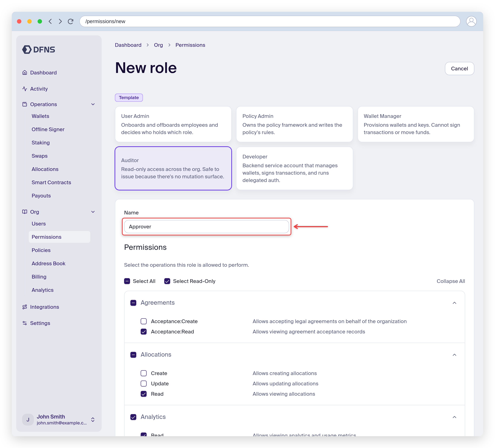Go forward with the browser forward arrow
495x448 pixels.
pos(60,21)
